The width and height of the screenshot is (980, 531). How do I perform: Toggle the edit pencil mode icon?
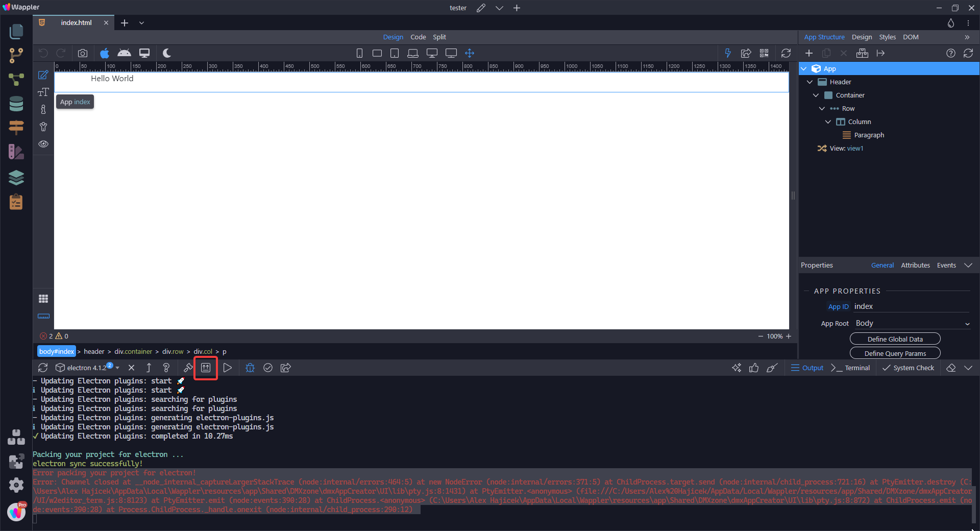pyautogui.click(x=43, y=75)
